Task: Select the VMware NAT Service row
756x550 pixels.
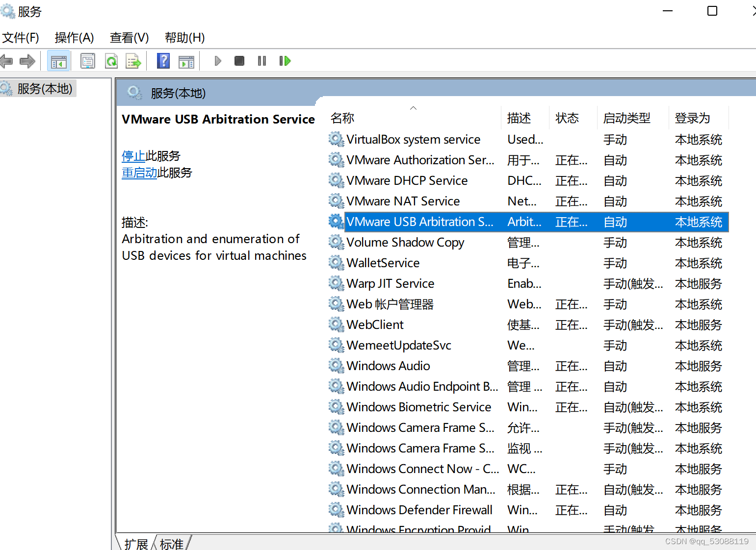Action: 528,201
